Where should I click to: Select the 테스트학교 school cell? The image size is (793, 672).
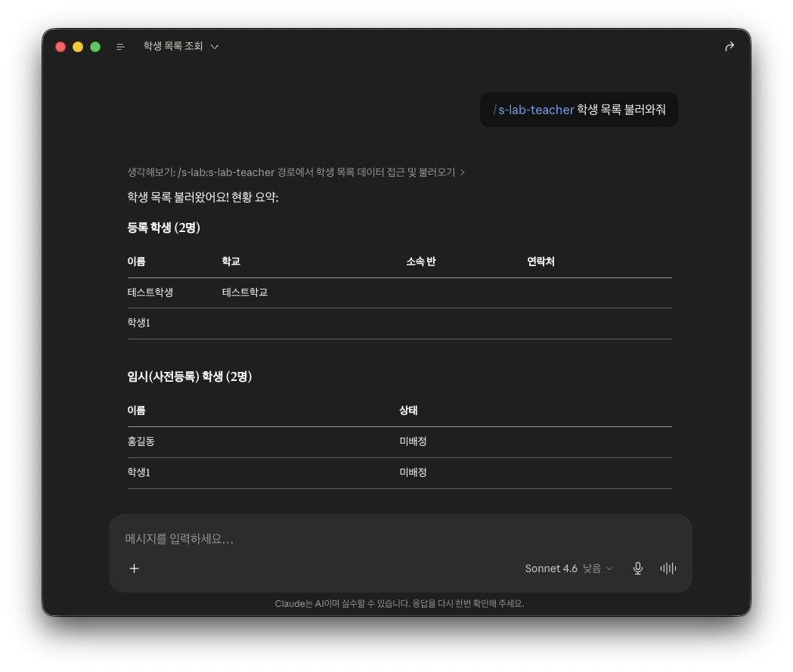245,293
